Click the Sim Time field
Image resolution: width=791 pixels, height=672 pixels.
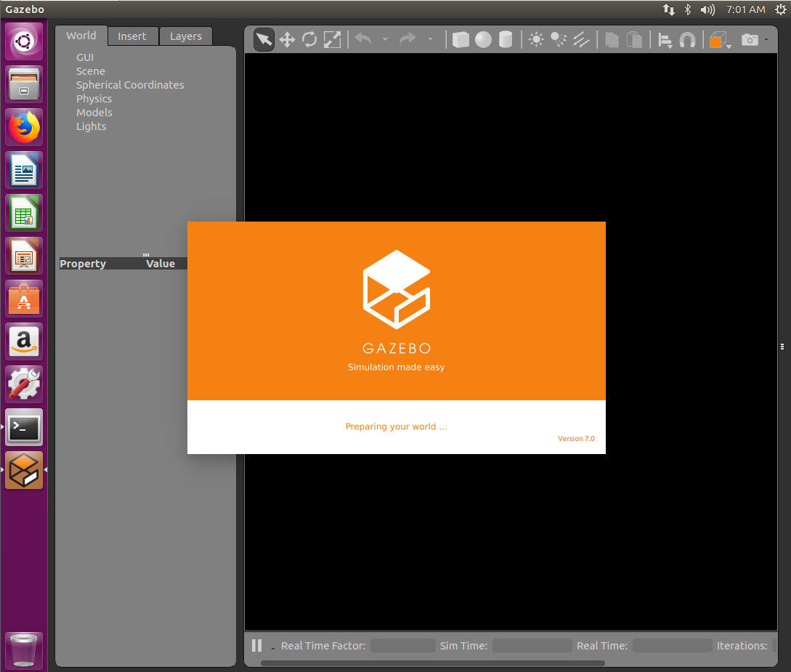532,645
